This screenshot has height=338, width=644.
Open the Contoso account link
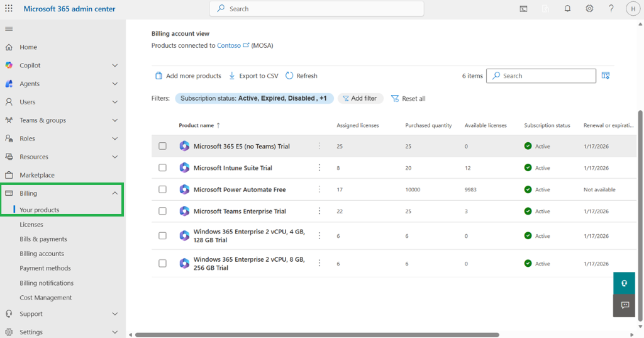pyautogui.click(x=229, y=45)
